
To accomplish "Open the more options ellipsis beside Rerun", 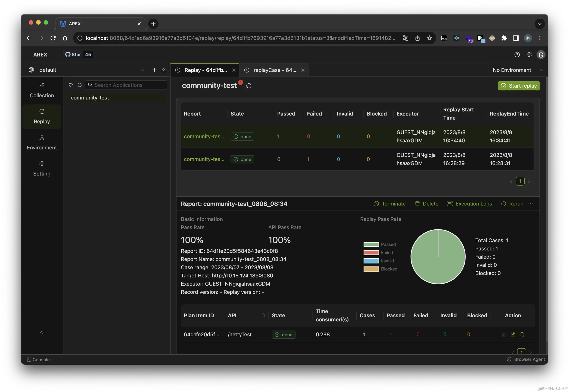I will (x=531, y=204).
